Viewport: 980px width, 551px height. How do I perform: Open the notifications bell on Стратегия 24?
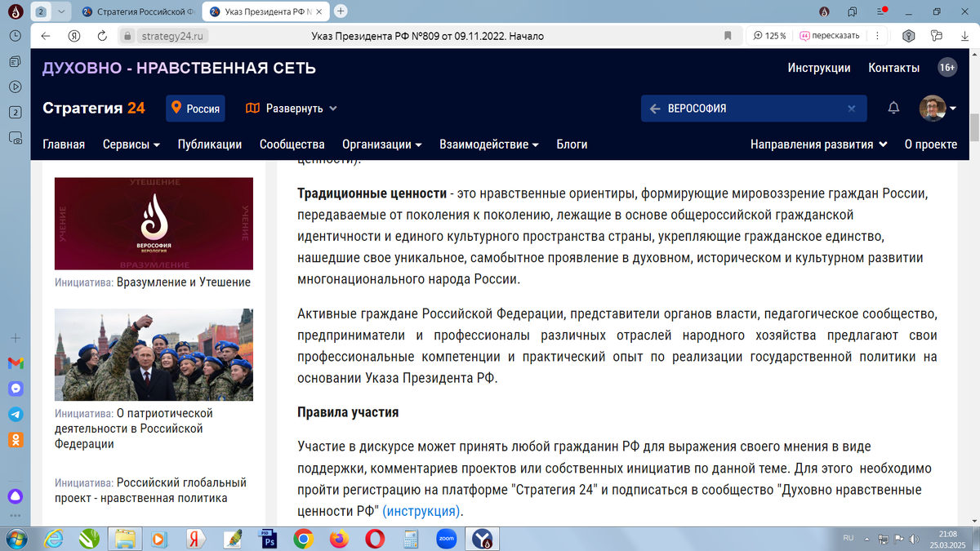tap(893, 108)
